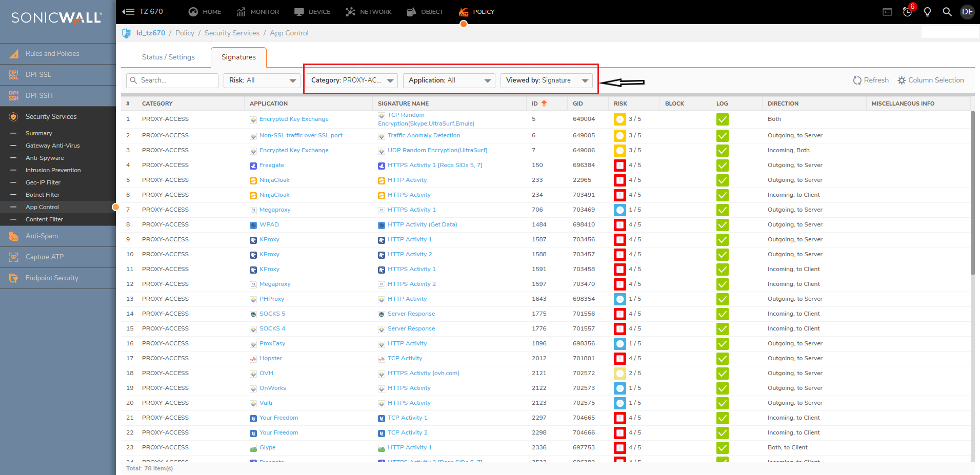
Task: Collapse the sidebar using the hamburger arrow icon
Action: [128, 12]
